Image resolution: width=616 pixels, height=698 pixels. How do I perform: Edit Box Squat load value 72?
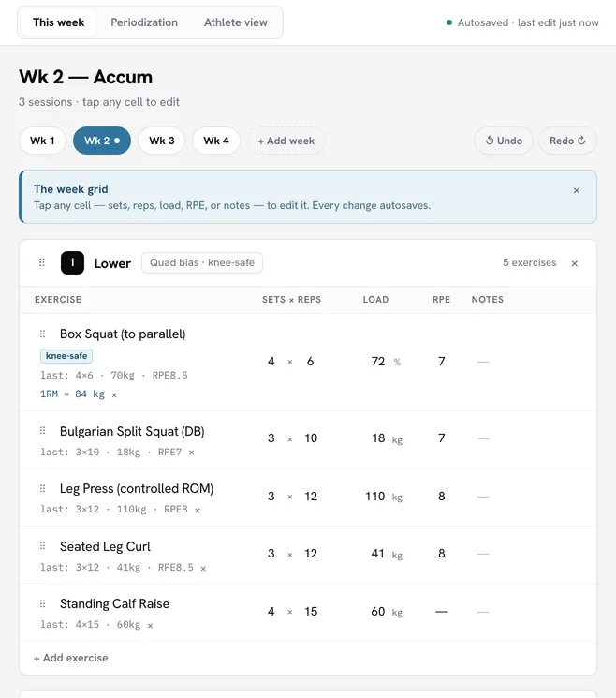[x=378, y=362]
